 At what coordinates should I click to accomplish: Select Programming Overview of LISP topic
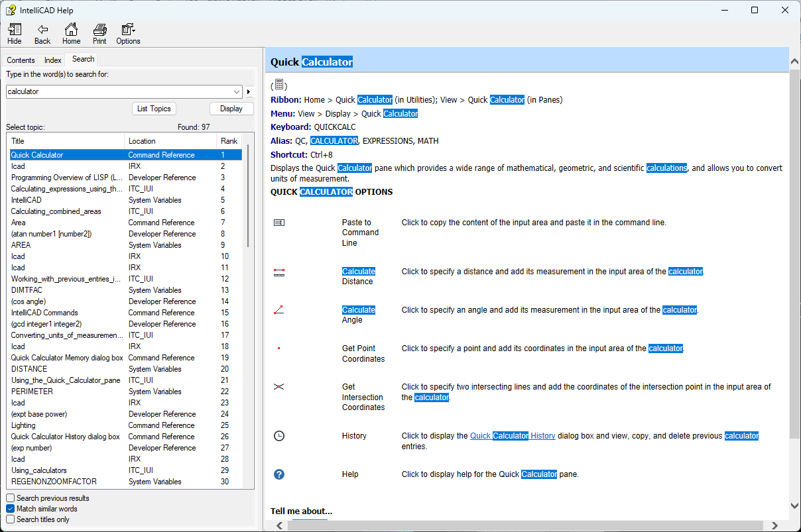(125, 178)
